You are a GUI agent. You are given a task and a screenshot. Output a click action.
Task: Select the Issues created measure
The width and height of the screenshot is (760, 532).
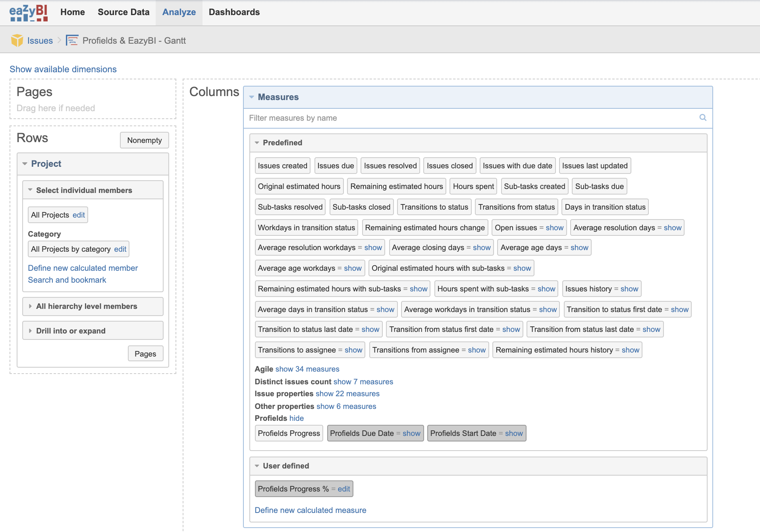282,166
